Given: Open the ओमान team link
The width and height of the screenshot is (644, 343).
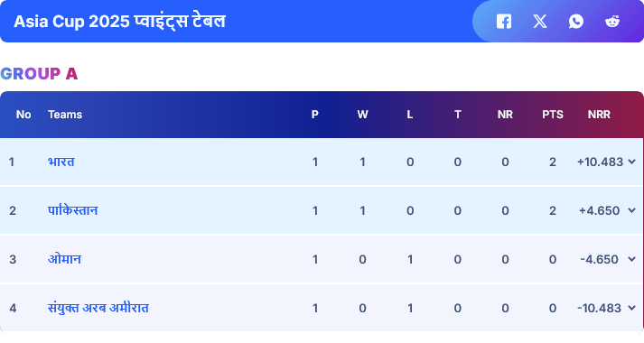Looking at the screenshot, I should point(64,259).
